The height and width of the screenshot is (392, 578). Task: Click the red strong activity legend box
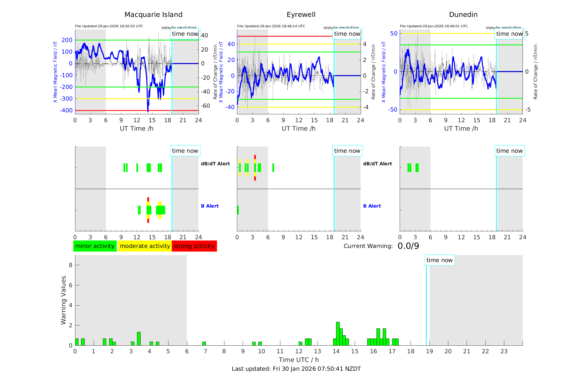pyautogui.click(x=194, y=246)
